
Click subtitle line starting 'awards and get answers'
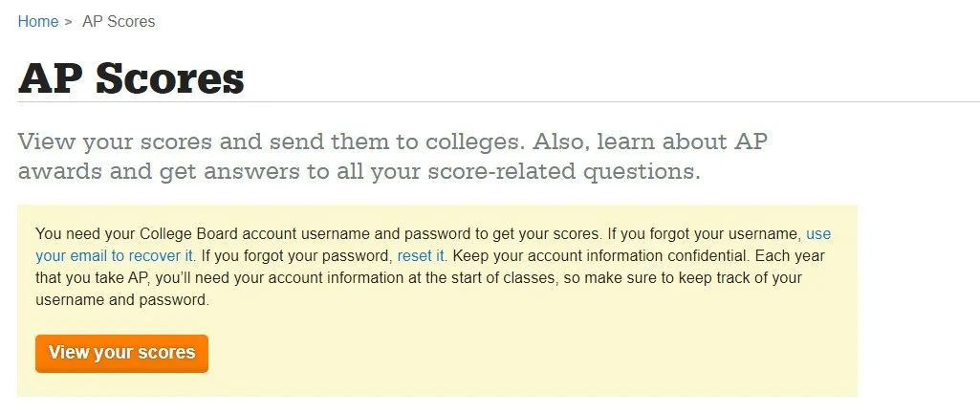click(x=359, y=171)
